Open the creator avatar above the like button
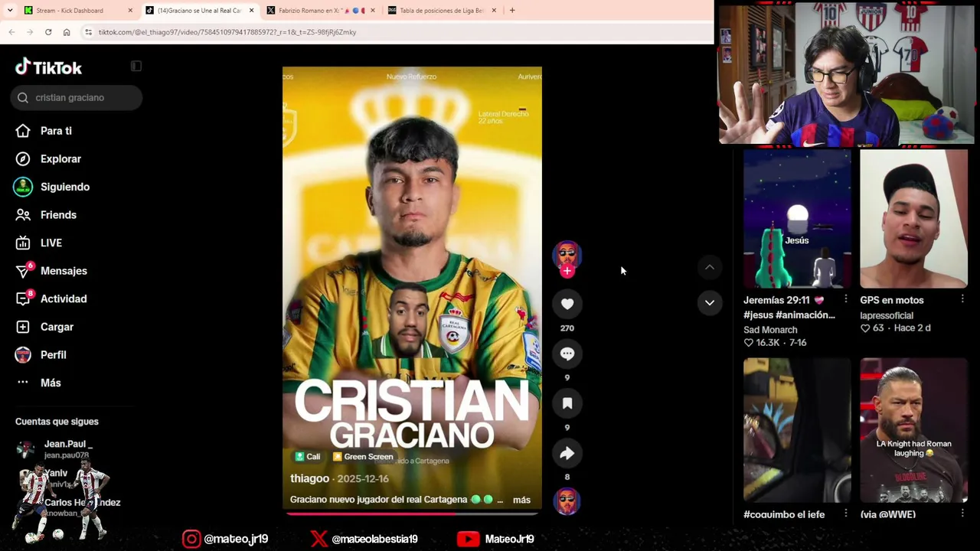980x551 pixels. pos(567,254)
